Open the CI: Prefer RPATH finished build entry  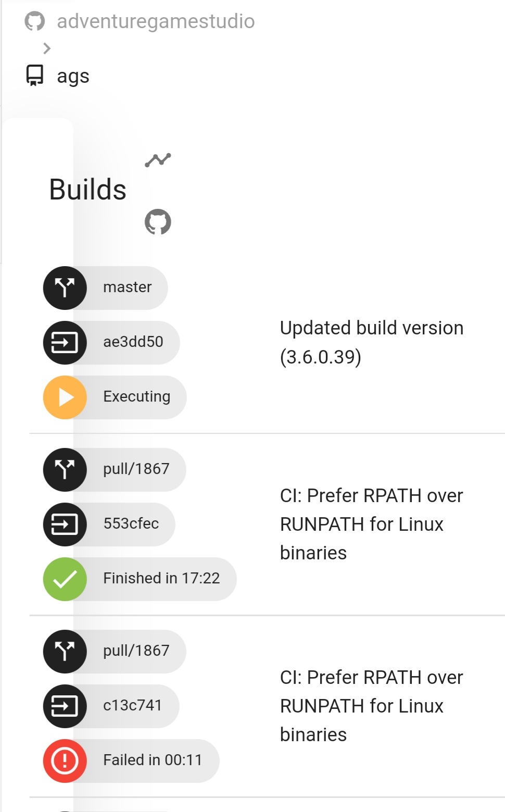[x=371, y=524]
